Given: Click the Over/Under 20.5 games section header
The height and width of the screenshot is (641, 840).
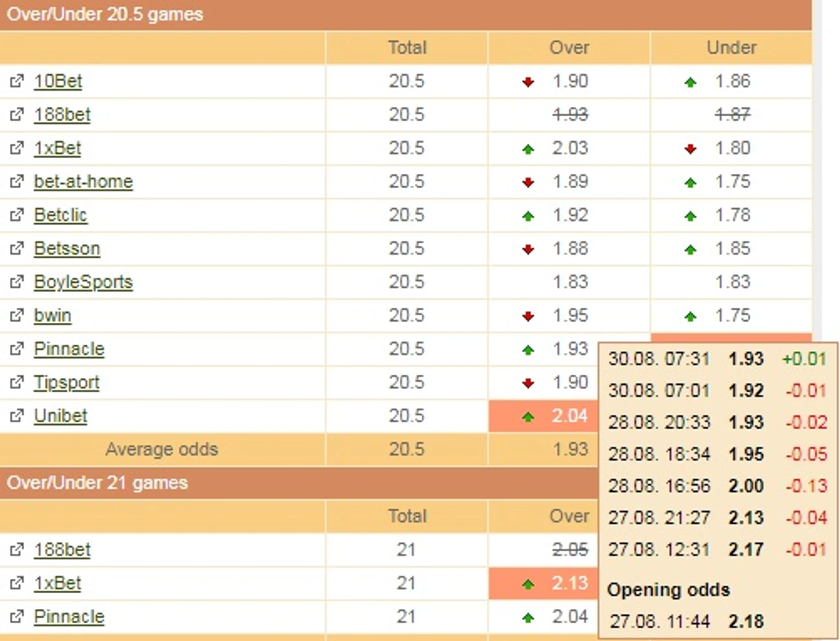Looking at the screenshot, I should [x=406, y=14].
